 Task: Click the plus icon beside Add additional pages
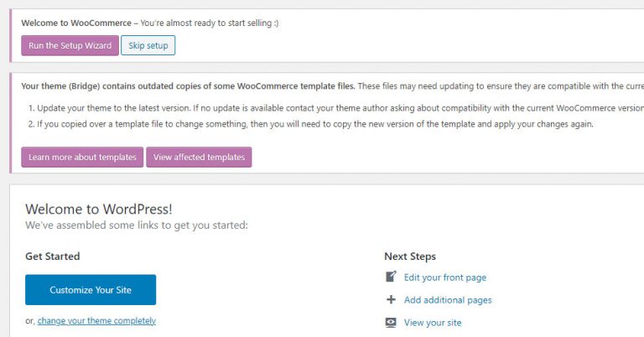(391, 300)
